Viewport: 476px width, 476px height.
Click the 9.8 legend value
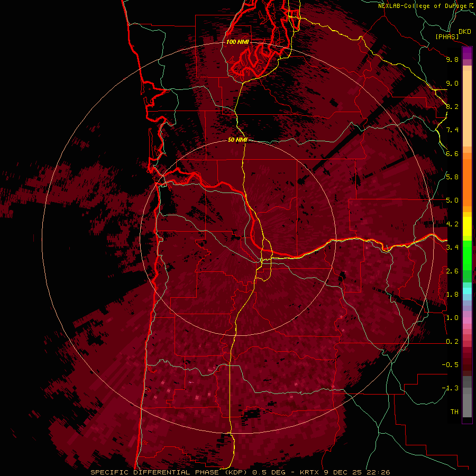452,59
